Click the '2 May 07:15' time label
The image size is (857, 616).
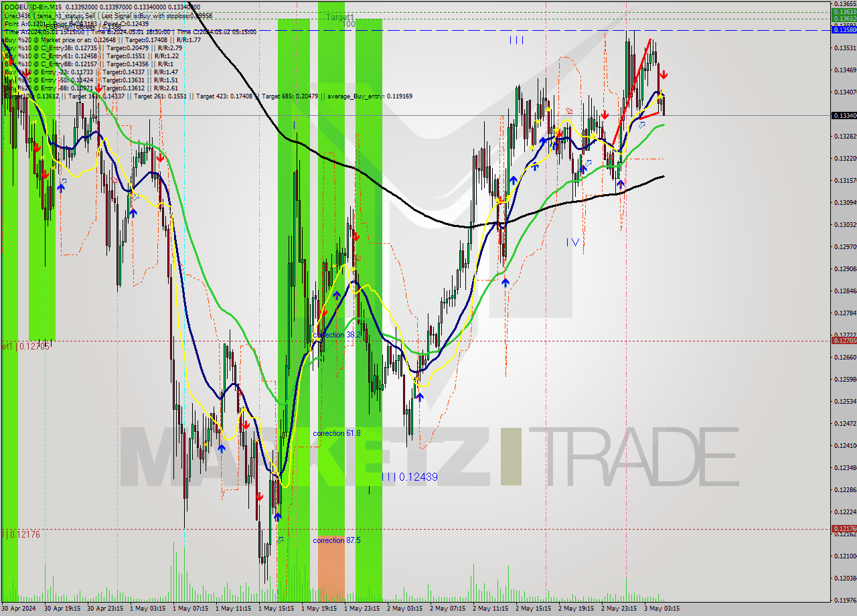click(x=448, y=608)
